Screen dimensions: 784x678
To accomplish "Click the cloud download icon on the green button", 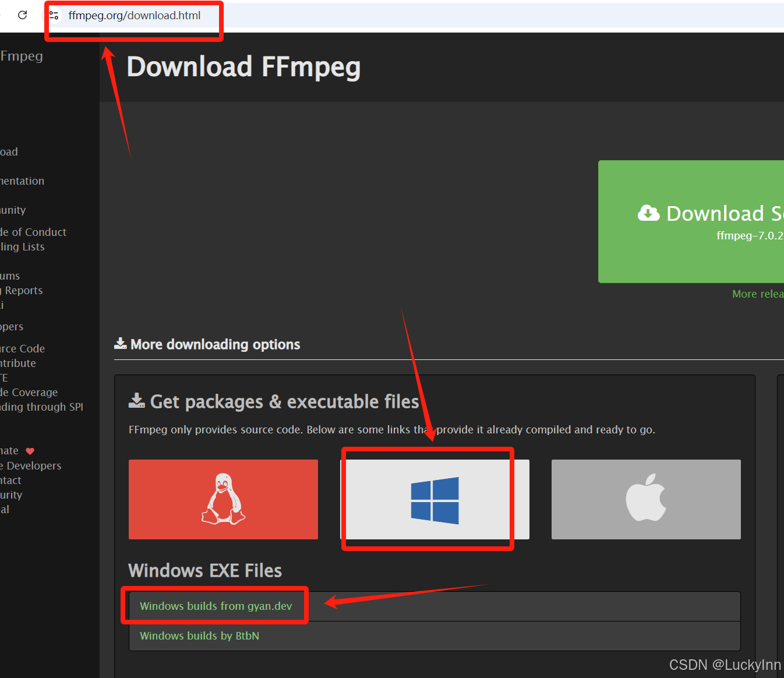I will (648, 213).
